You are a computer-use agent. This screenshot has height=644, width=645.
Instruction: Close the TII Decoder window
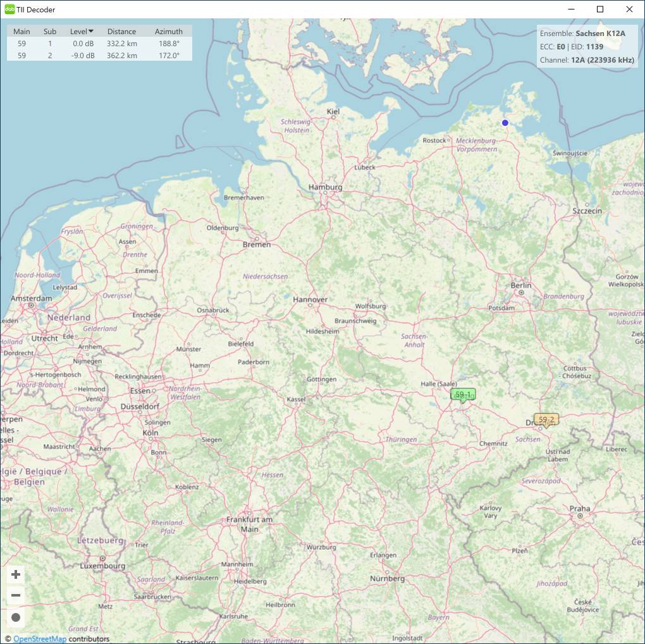point(629,9)
